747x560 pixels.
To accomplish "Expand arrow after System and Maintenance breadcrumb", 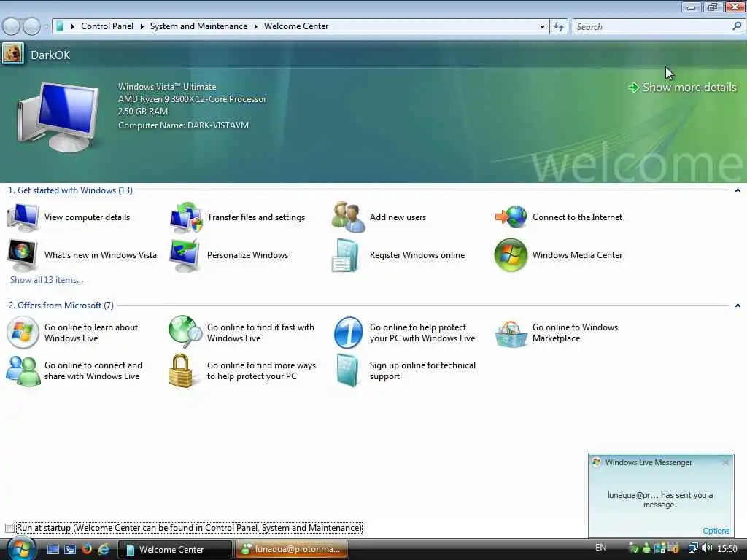I will [256, 27].
